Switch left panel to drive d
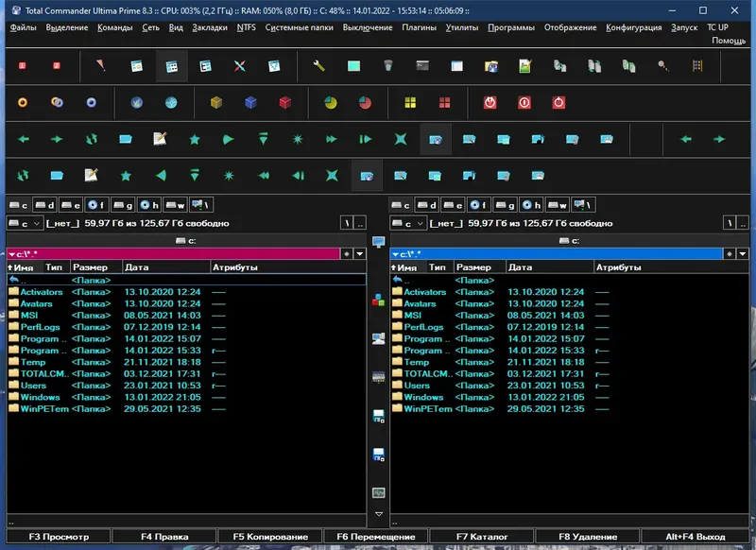This screenshot has width=756, height=550. (44, 205)
